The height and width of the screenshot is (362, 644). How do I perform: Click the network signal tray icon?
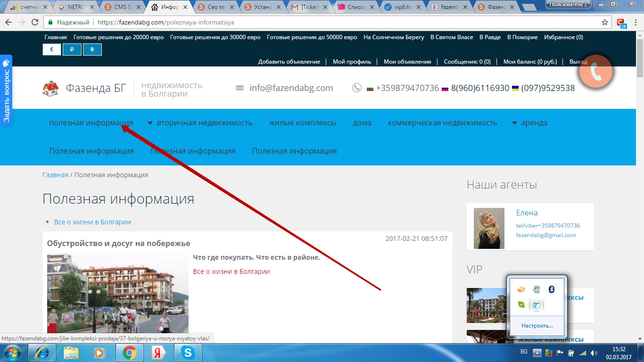coord(583,353)
